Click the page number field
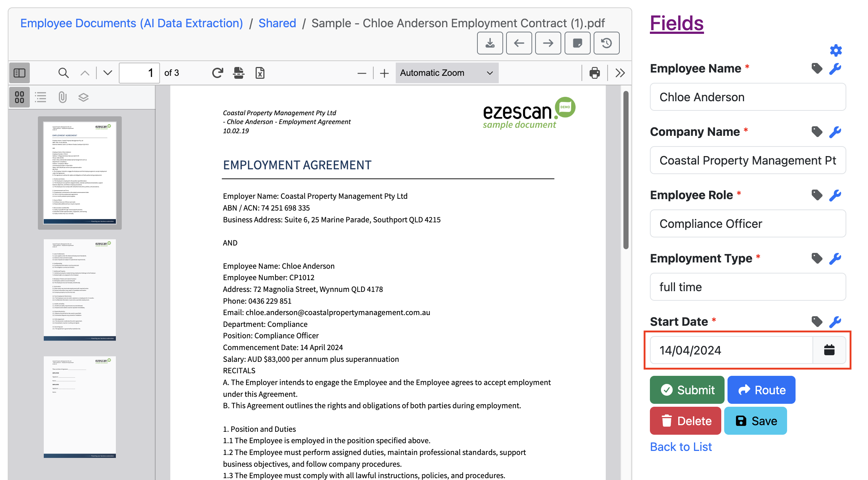 [139, 73]
